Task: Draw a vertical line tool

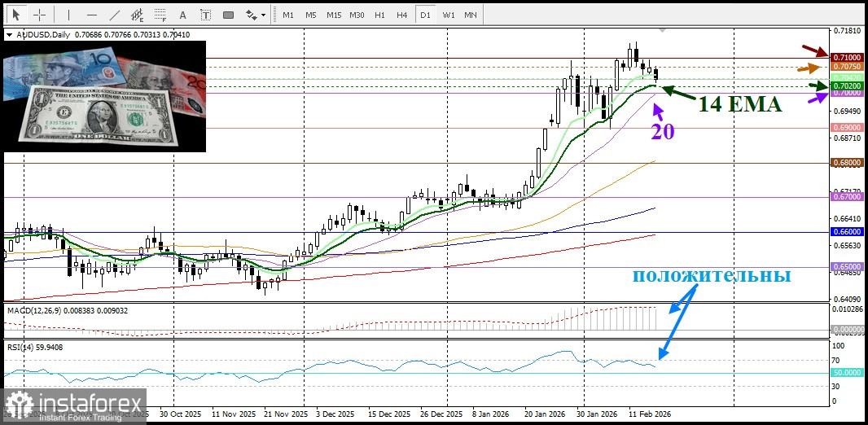Action: click(68, 15)
